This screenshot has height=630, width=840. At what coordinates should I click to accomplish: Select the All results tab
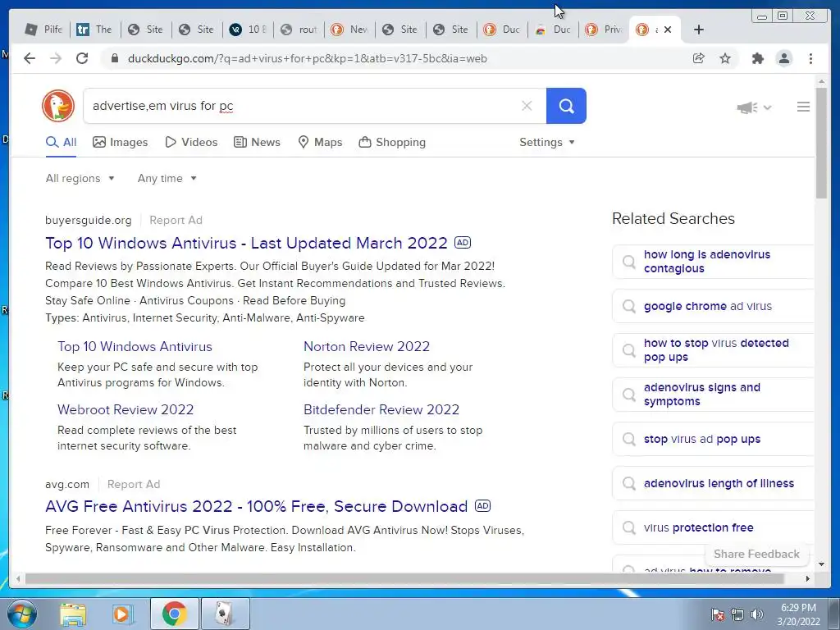61,142
